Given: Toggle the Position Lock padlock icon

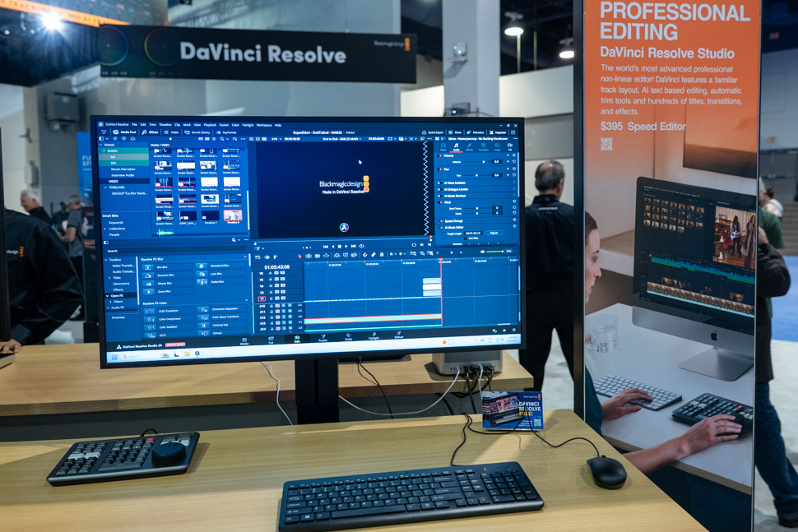Looking at the screenshot, I should pos(382,254).
